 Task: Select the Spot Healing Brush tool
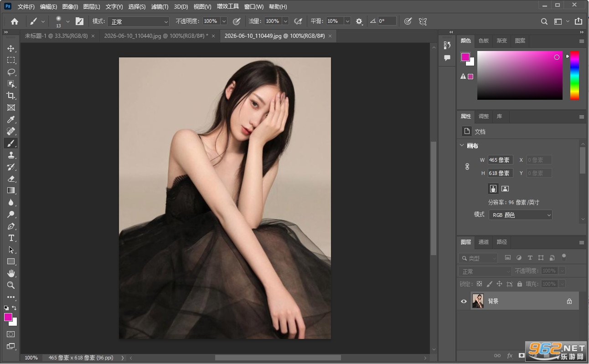point(11,131)
